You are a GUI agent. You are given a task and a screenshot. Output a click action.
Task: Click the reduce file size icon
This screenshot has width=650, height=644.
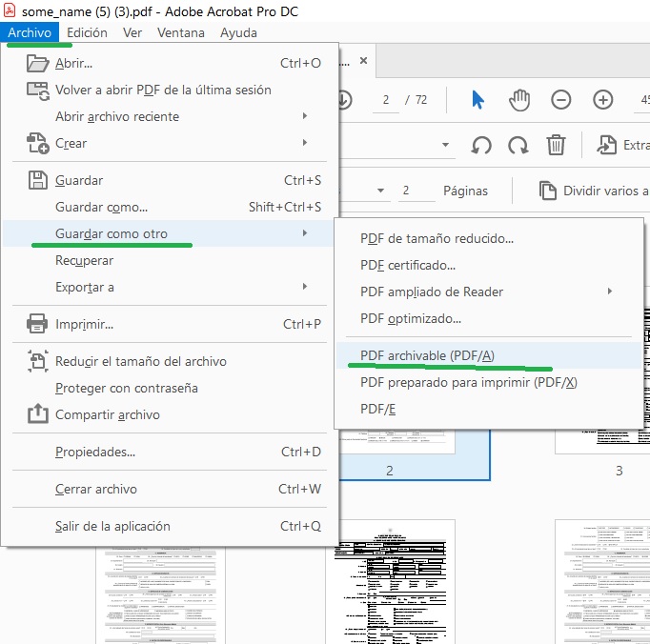click(x=38, y=361)
